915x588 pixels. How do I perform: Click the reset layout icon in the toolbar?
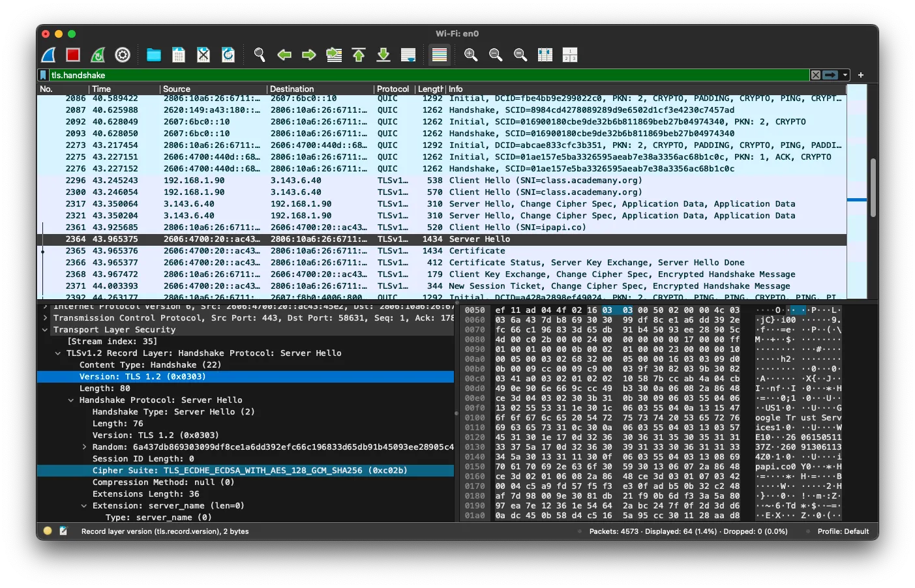(x=570, y=55)
